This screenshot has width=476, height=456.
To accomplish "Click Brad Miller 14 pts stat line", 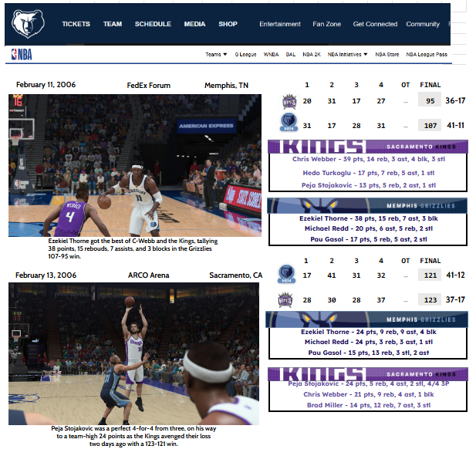I will 369,405.
